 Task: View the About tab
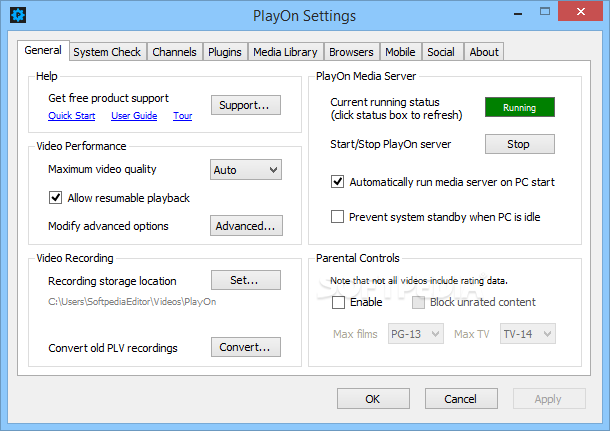[484, 52]
